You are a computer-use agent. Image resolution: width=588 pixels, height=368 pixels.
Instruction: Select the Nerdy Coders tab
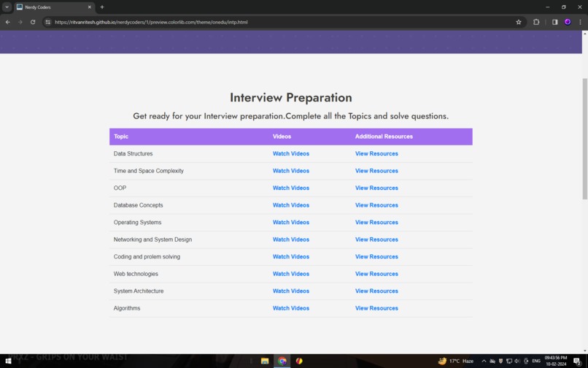[x=54, y=7]
